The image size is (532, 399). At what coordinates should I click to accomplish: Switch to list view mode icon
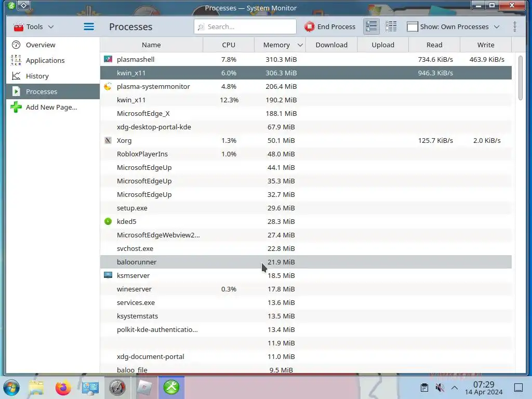coord(371,26)
